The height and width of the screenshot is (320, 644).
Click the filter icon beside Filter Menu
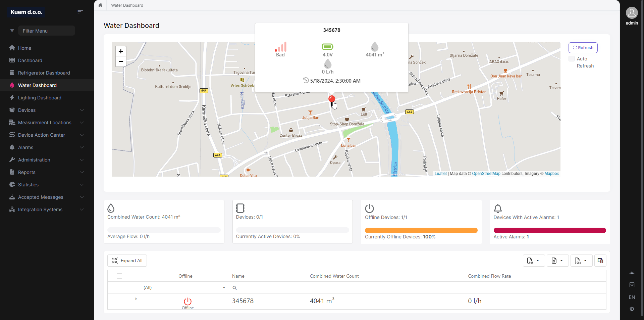(12, 31)
